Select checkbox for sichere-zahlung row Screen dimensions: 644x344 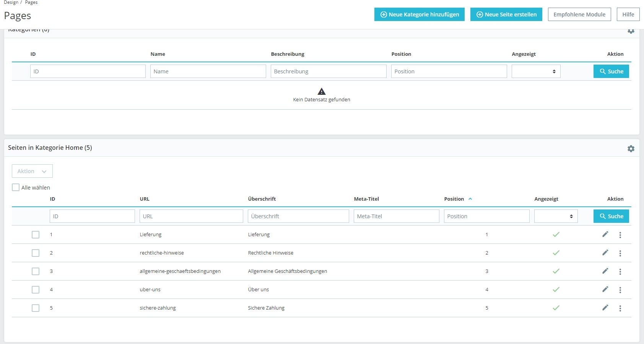pyautogui.click(x=36, y=308)
